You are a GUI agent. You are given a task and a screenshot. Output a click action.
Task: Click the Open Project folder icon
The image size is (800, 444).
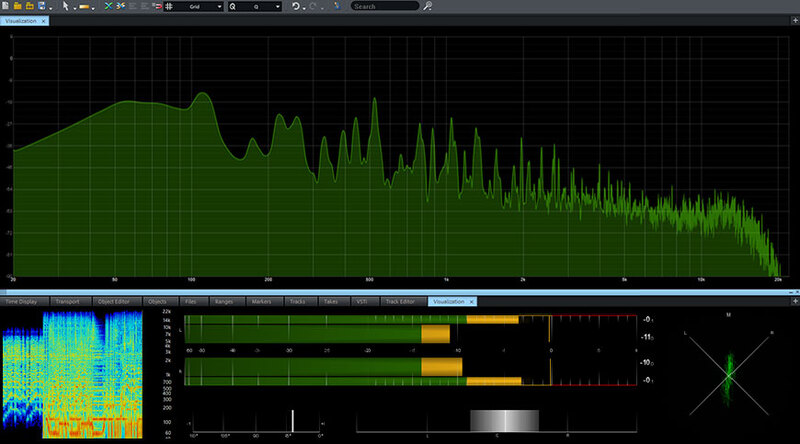pos(17,6)
